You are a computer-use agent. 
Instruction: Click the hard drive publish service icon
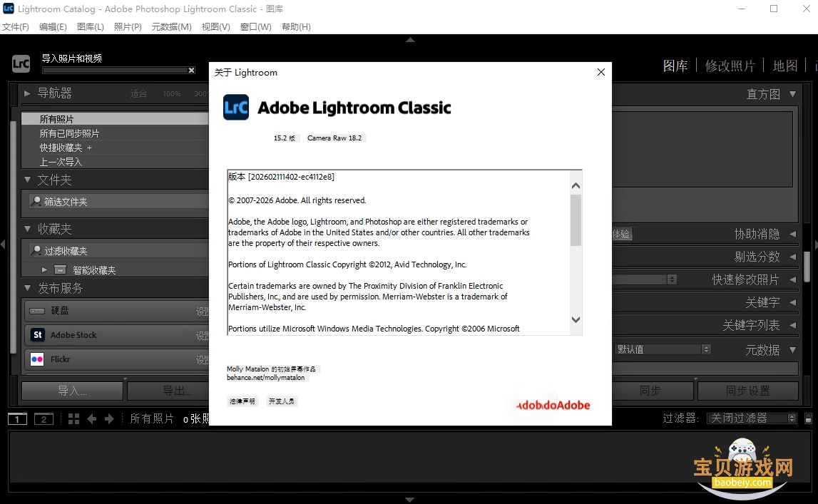[38, 311]
